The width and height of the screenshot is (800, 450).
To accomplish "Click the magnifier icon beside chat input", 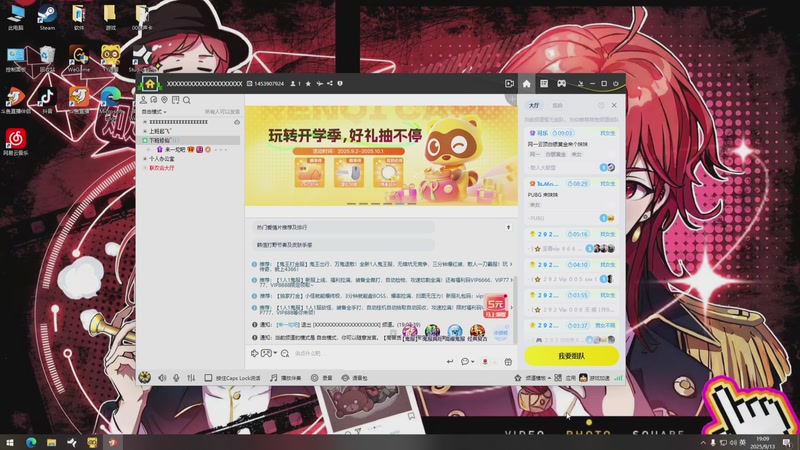I will coord(285,353).
